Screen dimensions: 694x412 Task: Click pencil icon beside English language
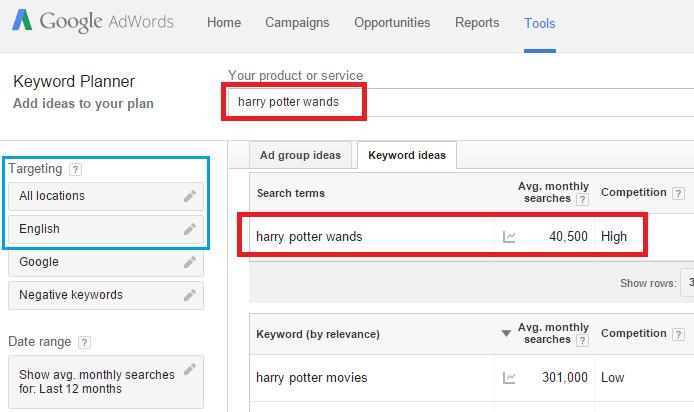pos(189,229)
